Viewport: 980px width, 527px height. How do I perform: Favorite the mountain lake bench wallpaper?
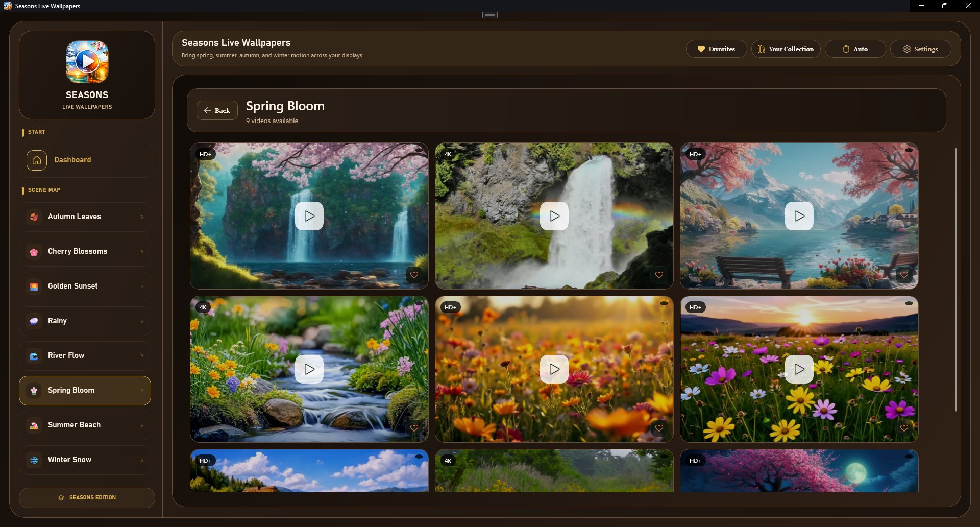click(x=904, y=275)
